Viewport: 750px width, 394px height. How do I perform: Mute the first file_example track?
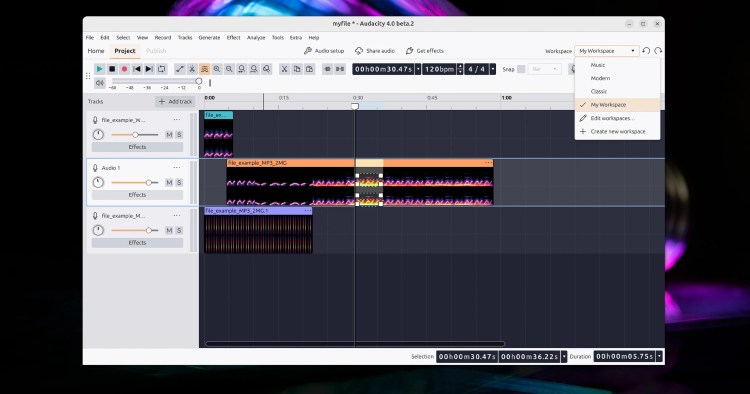tap(169, 135)
